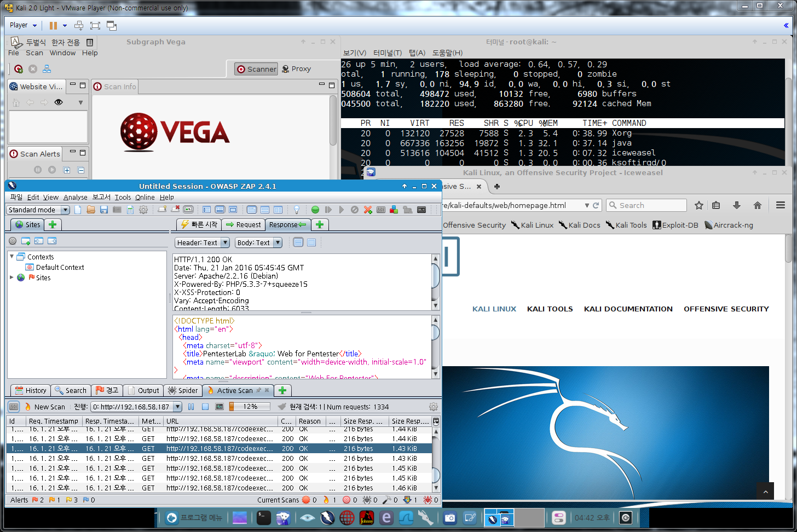Image resolution: width=797 pixels, height=532 pixels.
Task: Open Iceweasel hamburger menu
Action: click(781, 205)
